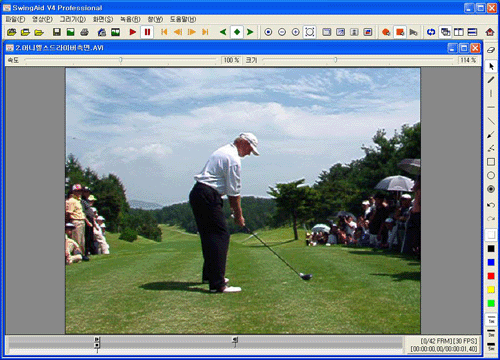Select the arrow pointer tool
This screenshot has height=360, width=500.
pyautogui.click(x=491, y=66)
